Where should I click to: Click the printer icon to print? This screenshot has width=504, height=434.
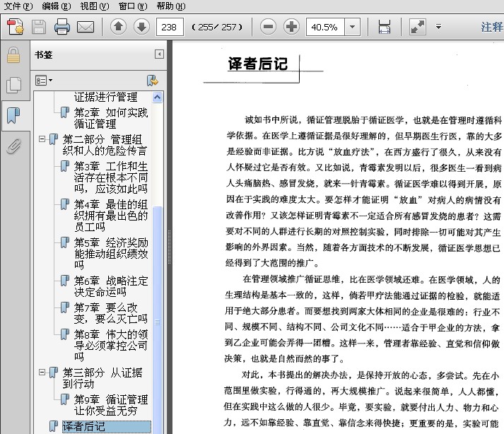click(62, 28)
